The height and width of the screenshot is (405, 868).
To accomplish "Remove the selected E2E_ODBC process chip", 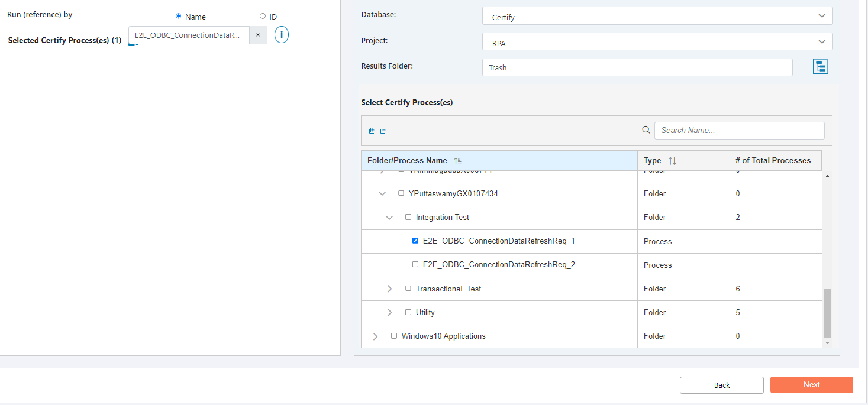I will tap(258, 35).
